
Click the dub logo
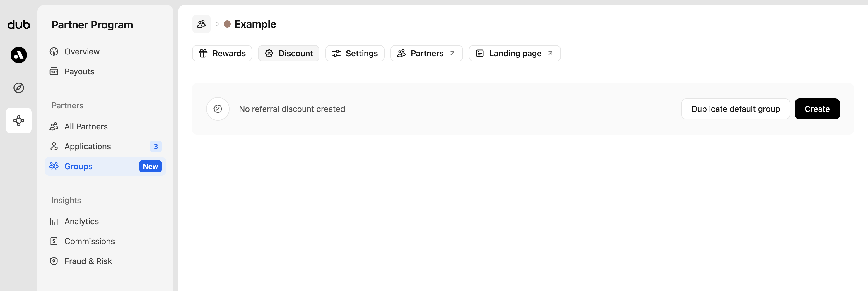click(18, 24)
